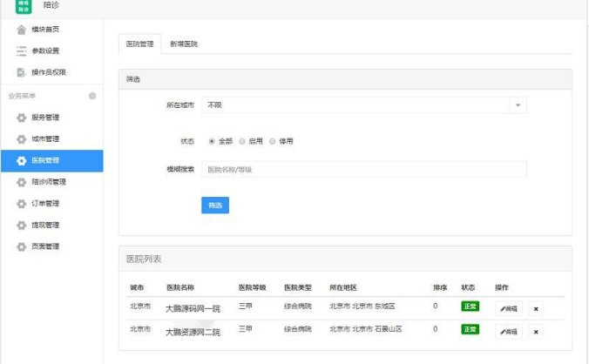Click the 医院管理 gear icon
Screen dimensions: 589x364
click(22, 160)
